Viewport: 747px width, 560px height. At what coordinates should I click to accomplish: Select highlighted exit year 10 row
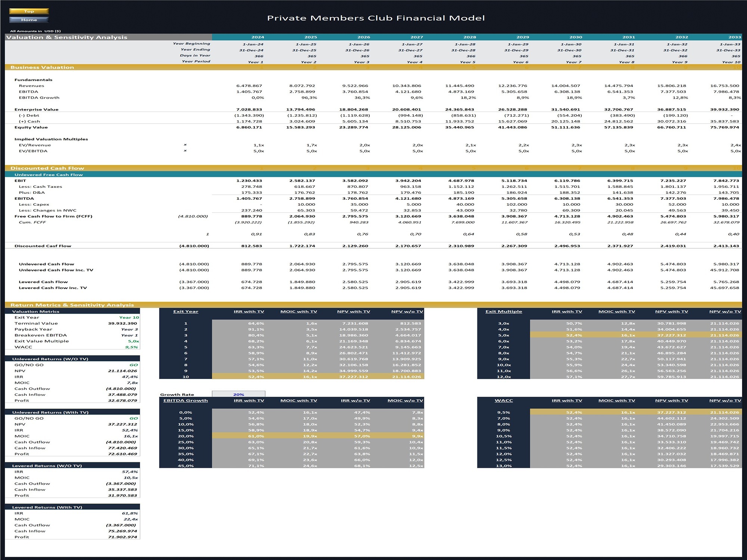click(x=292, y=377)
